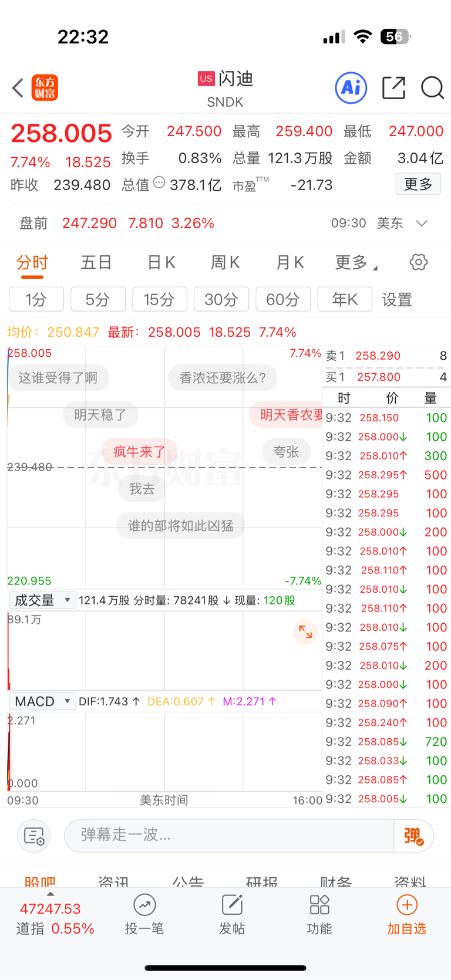451x980 pixels.
Task: Open danmaku settings list icon
Action: pos(34,836)
